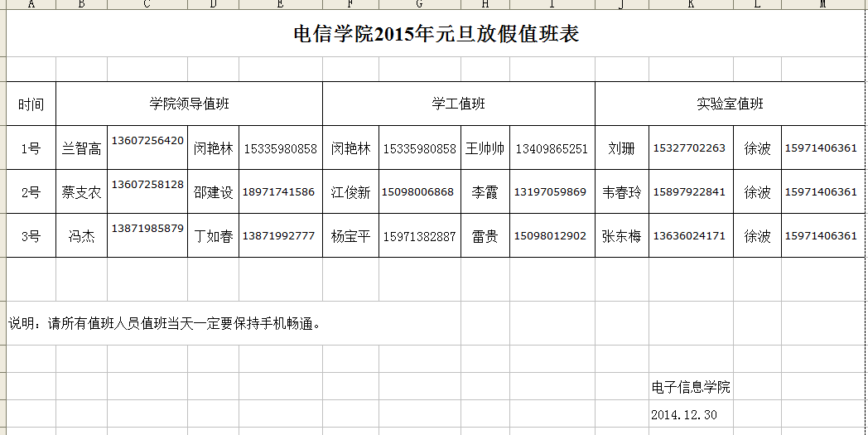Click the cell with name 邵建设
Image resolution: width=868 pixels, height=435 pixels.
[213, 192]
